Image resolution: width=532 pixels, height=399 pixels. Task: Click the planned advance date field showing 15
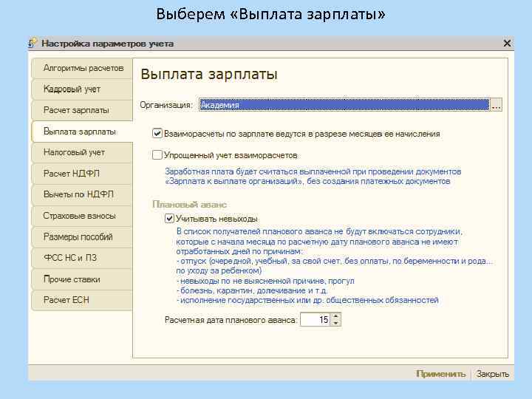click(x=316, y=320)
